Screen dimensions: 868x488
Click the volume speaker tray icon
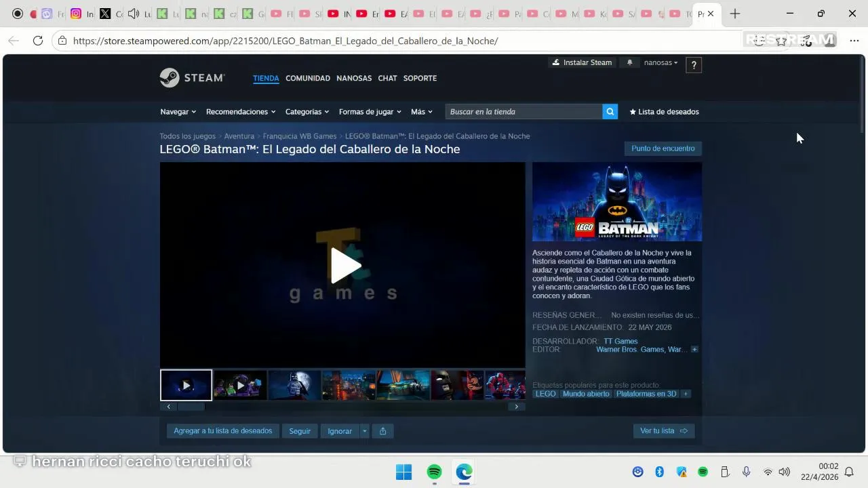click(x=785, y=472)
